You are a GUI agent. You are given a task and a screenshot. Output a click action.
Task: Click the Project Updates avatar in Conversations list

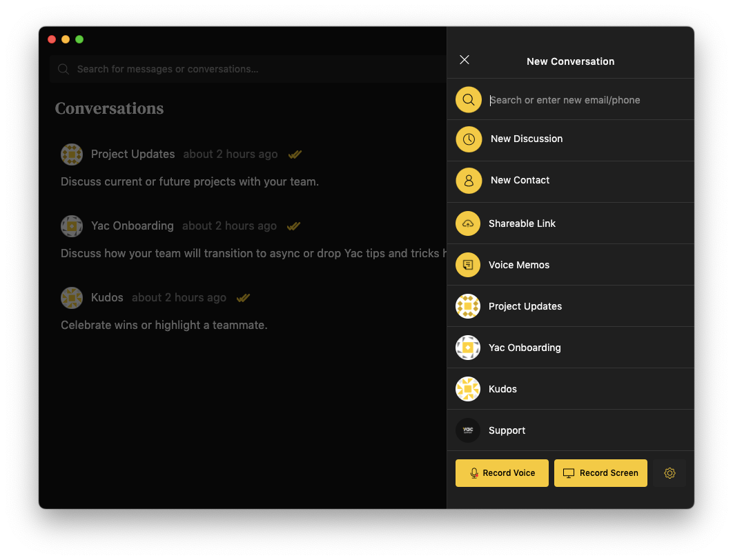coord(72,154)
